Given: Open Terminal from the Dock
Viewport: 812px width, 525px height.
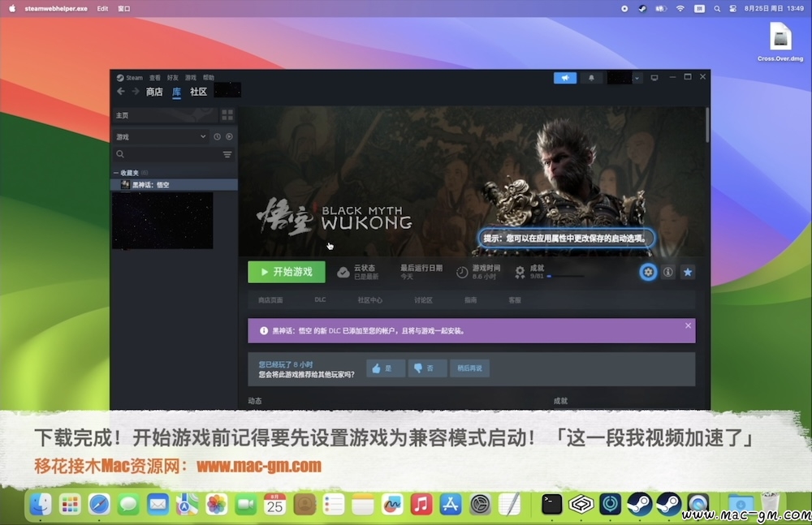Looking at the screenshot, I should (551, 504).
